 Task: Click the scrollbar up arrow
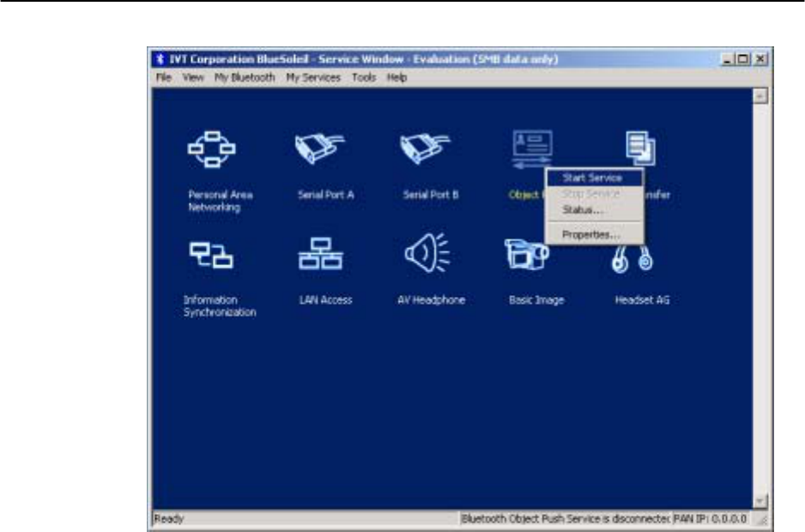tap(760, 95)
